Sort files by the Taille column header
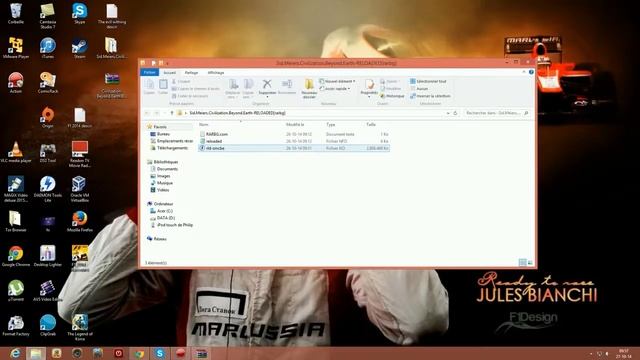The height and width of the screenshot is (360, 640). 371,124
